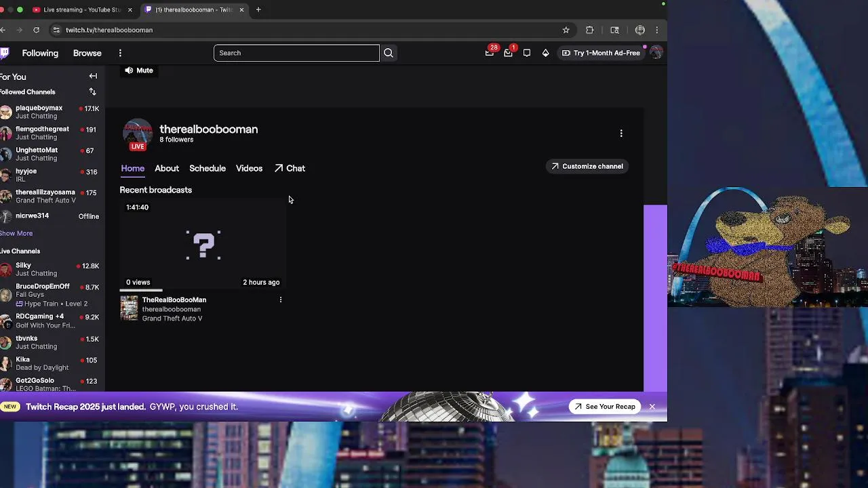868x488 pixels.
Task: Expand Show More followed channels
Action: click(x=16, y=233)
